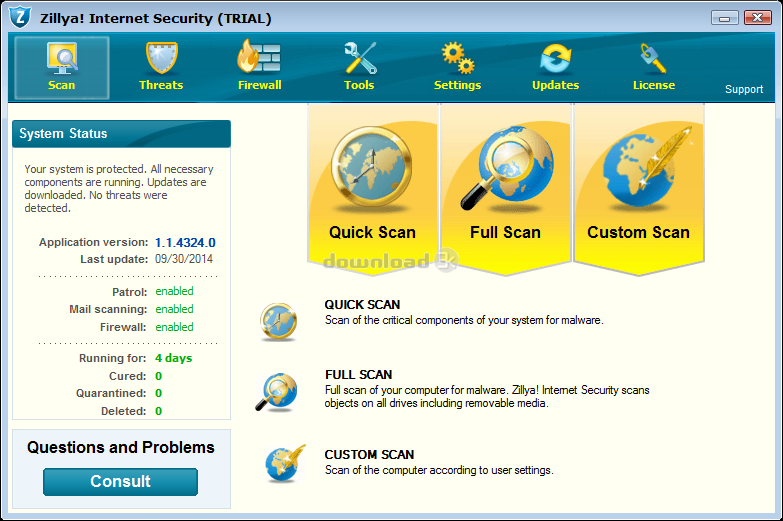Click the Updates tab label
Image resolution: width=783 pixels, height=521 pixels.
[555, 85]
